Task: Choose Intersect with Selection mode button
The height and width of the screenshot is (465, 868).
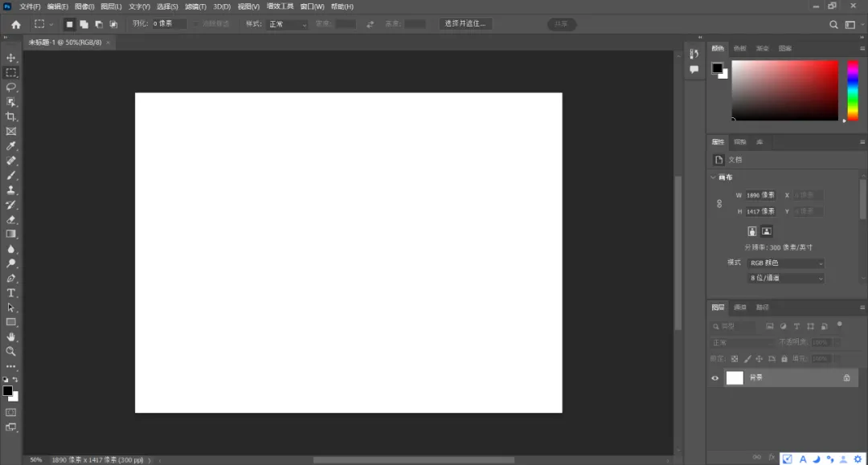Action: (113, 24)
